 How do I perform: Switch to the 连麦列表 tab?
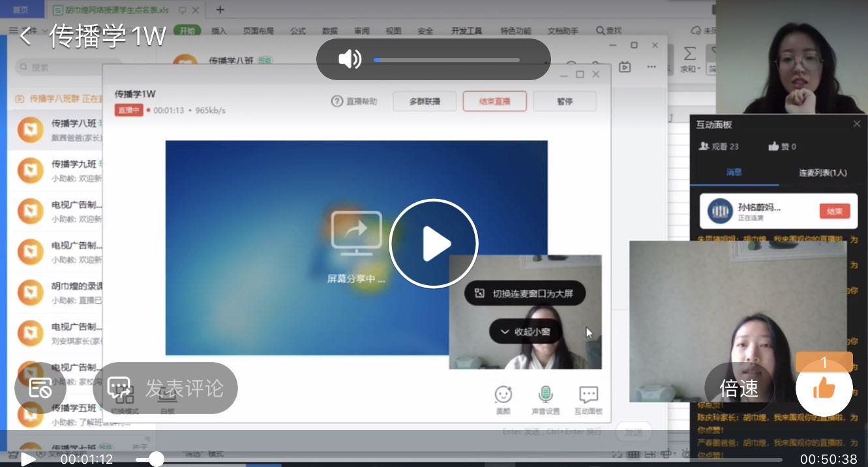[x=822, y=172]
